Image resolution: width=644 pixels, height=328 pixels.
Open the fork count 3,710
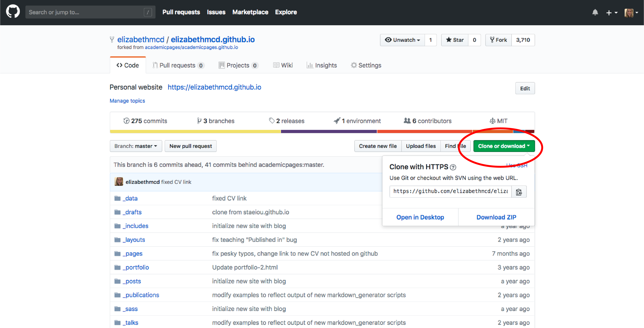523,40
